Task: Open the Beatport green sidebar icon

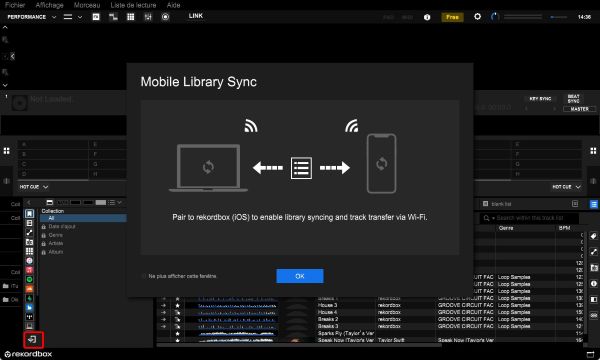Action: tap(29, 298)
